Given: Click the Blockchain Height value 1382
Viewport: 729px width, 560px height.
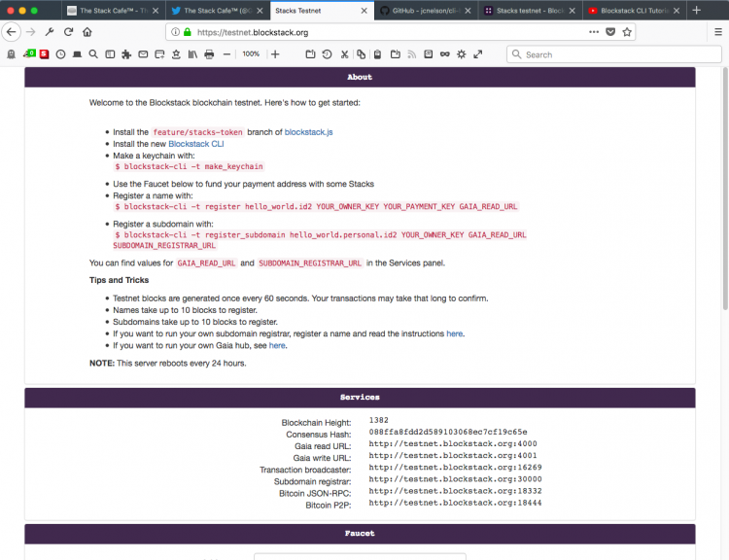Looking at the screenshot, I should pyautogui.click(x=378, y=420).
